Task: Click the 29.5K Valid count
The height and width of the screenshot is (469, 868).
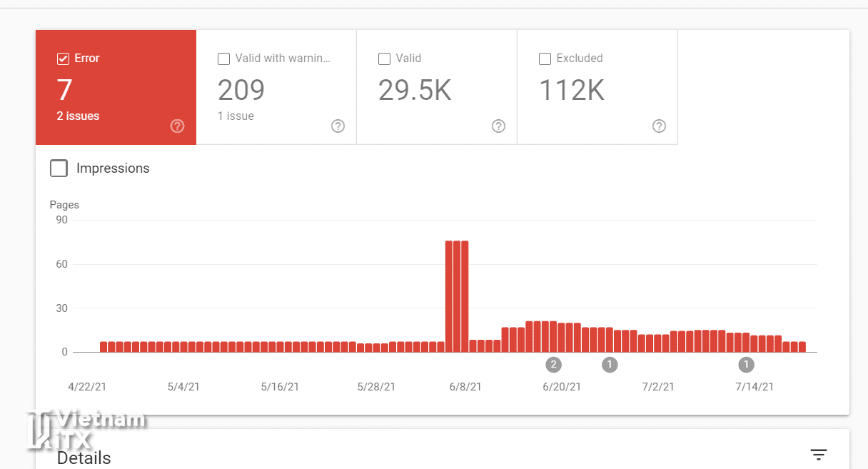Action: tap(415, 91)
